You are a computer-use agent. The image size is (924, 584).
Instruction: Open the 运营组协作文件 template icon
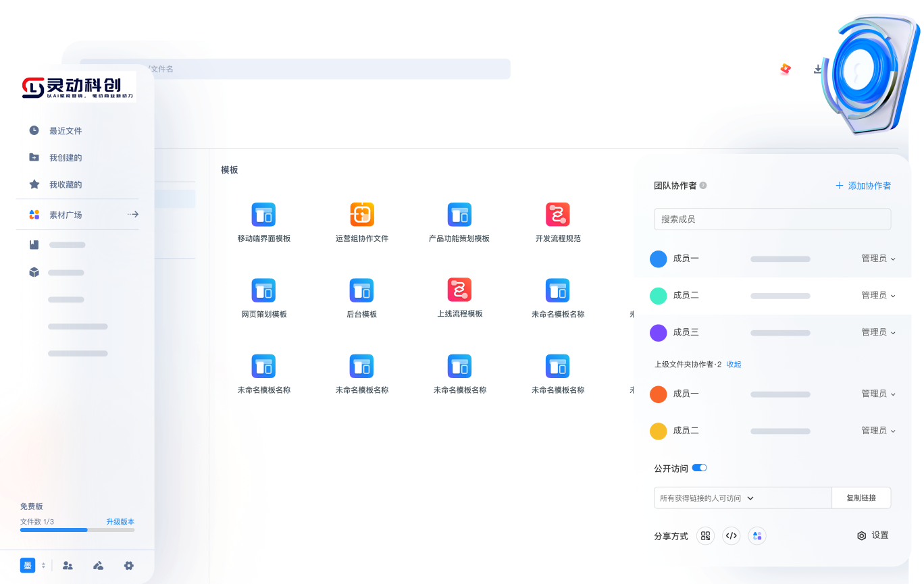click(x=361, y=215)
